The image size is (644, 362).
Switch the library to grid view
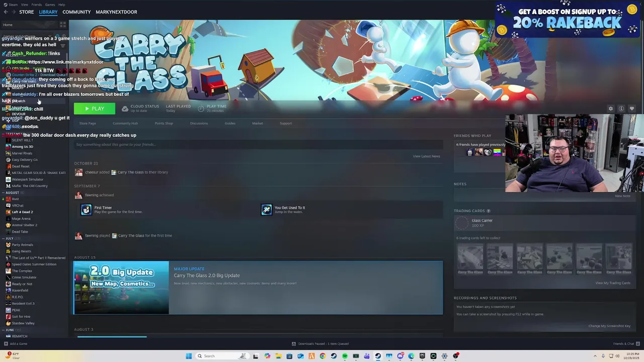coord(63,24)
